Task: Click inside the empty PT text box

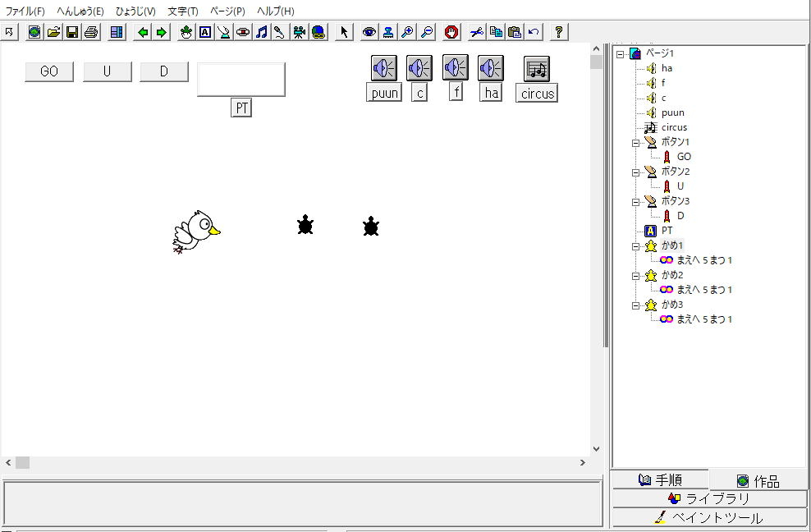Action: 241,79
